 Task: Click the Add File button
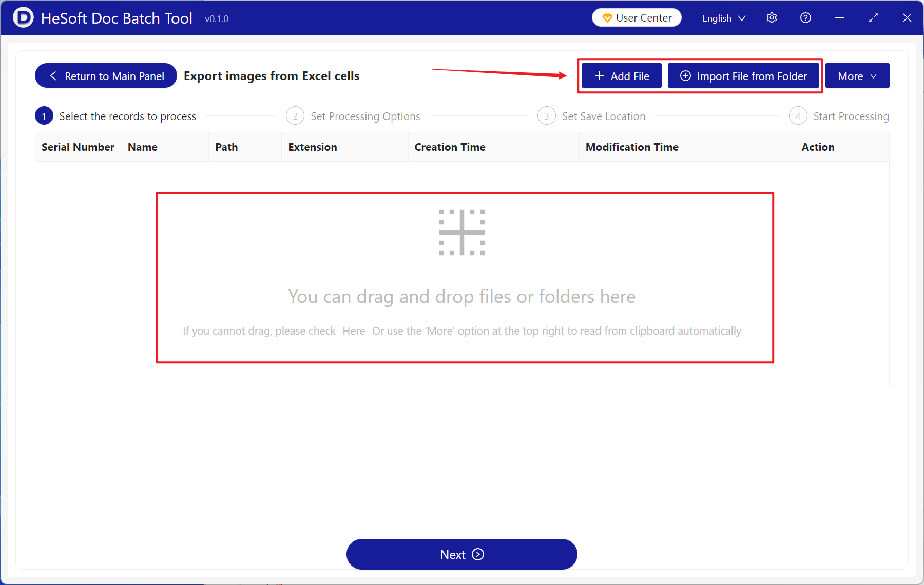tap(621, 76)
